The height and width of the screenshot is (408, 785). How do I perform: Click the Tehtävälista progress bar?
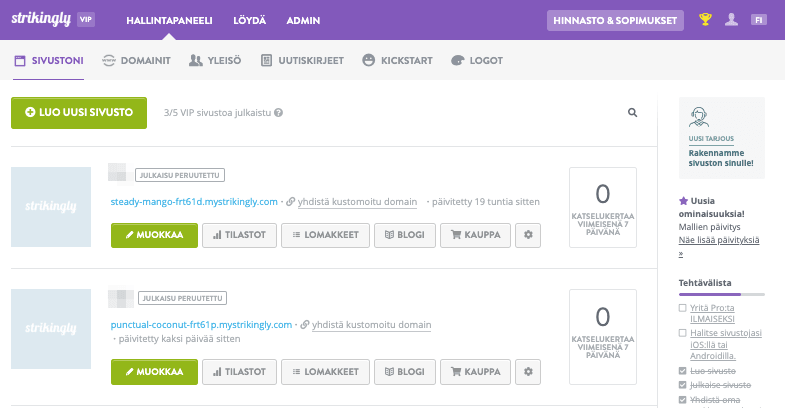722,294
